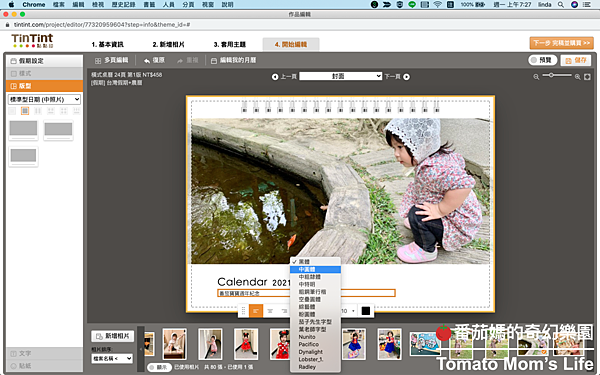
Task: Open the Chrome 書籤 menu
Action: tap(149, 5)
